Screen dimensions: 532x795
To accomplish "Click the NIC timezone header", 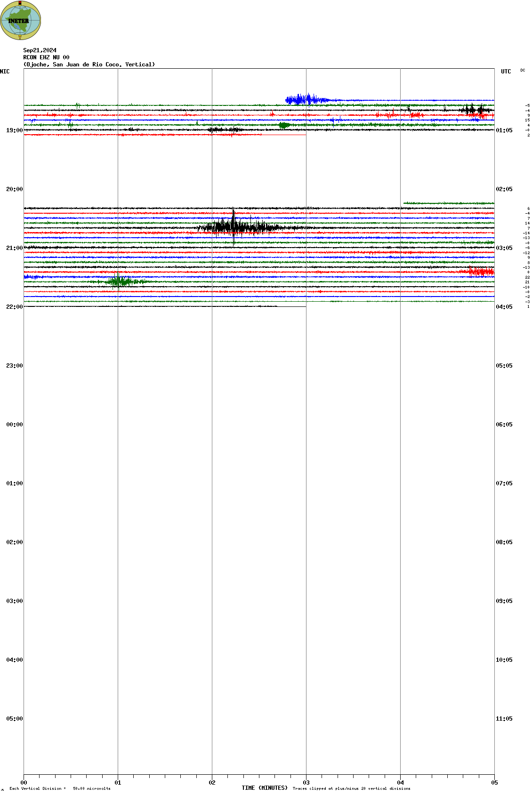I will click(5, 72).
